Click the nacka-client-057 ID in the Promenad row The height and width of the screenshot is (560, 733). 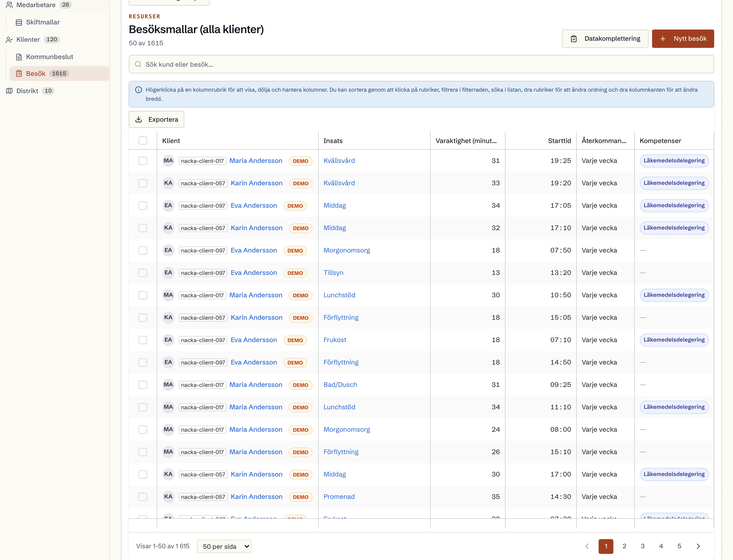coord(203,497)
